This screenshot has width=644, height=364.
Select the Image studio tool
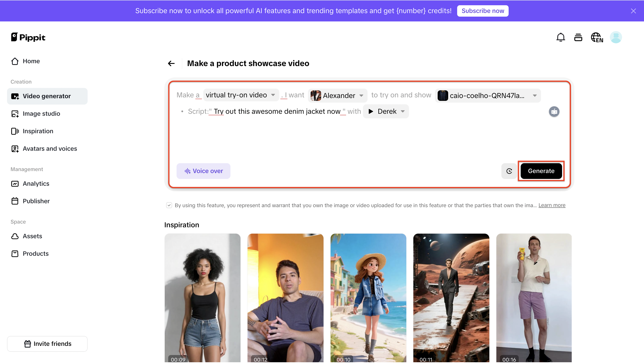(x=41, y=114)
